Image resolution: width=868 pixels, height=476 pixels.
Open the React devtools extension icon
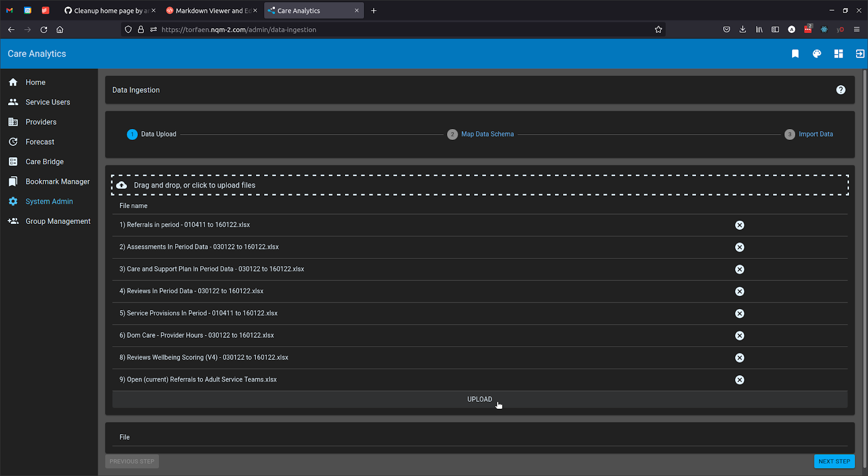[x=824, y=30]
